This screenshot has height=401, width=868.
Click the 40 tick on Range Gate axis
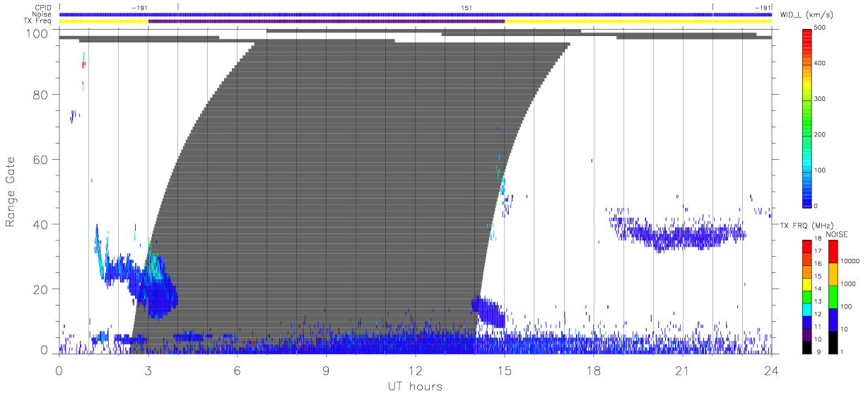(42, 224)
